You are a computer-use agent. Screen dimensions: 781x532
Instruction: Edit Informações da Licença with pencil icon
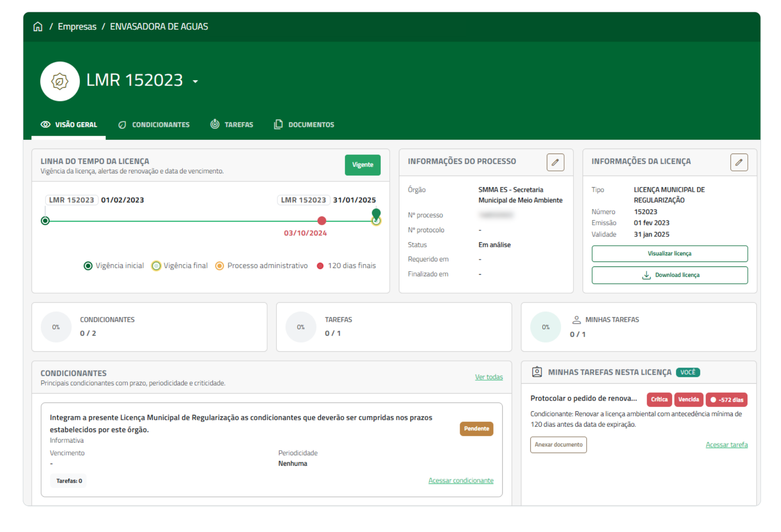pos(739,162)
